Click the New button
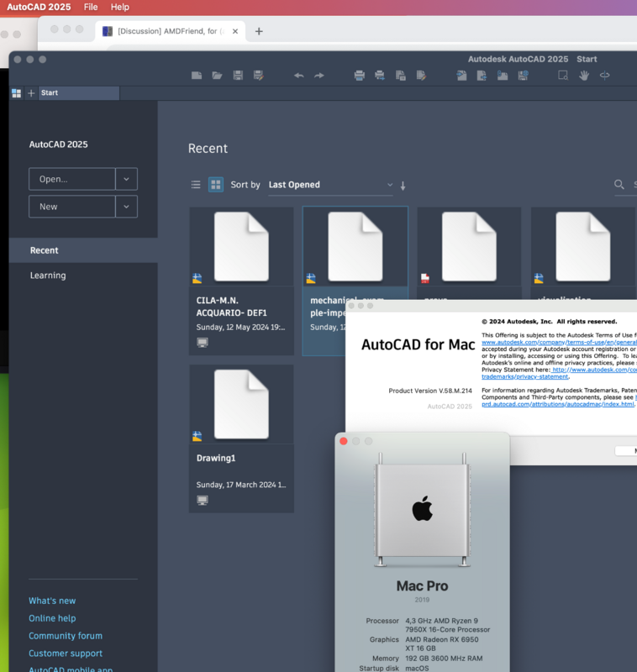637x672 pixels. (72, 207)
